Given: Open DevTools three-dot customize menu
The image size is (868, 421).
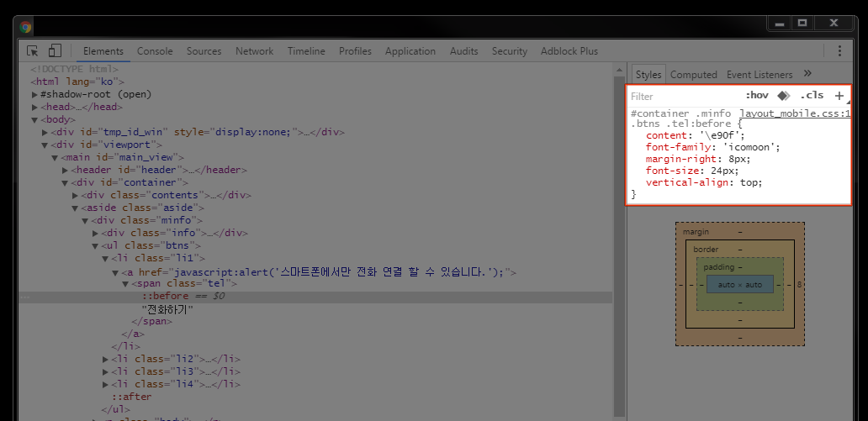Looking at the screenshot, I should (x=839, y=51).
